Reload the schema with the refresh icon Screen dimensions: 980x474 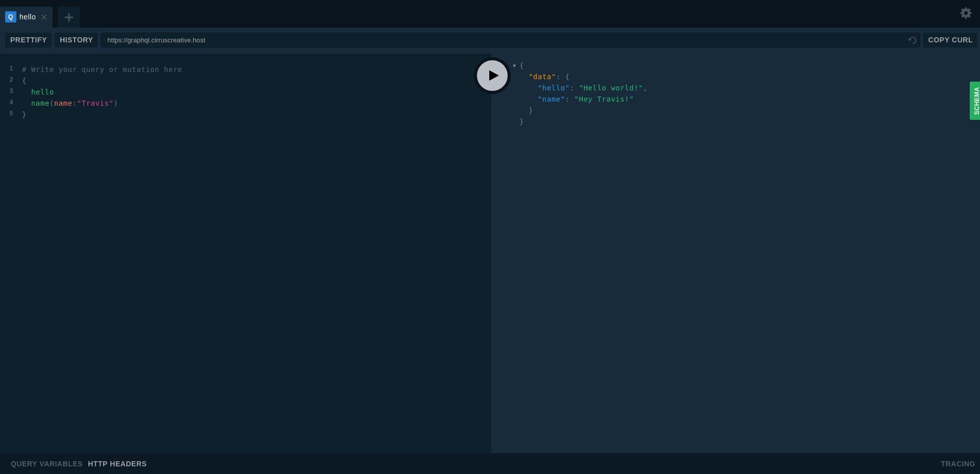click(x=913, y=40)
